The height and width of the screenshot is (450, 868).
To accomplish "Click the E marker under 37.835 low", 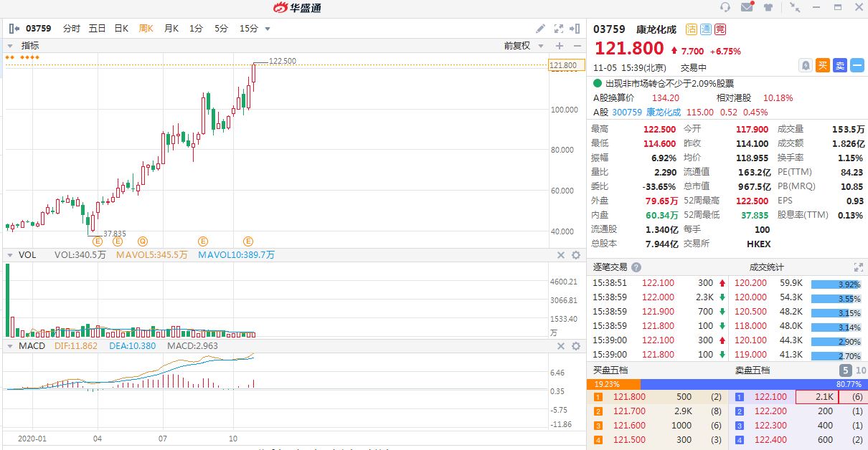I will (x=98, y=241).
